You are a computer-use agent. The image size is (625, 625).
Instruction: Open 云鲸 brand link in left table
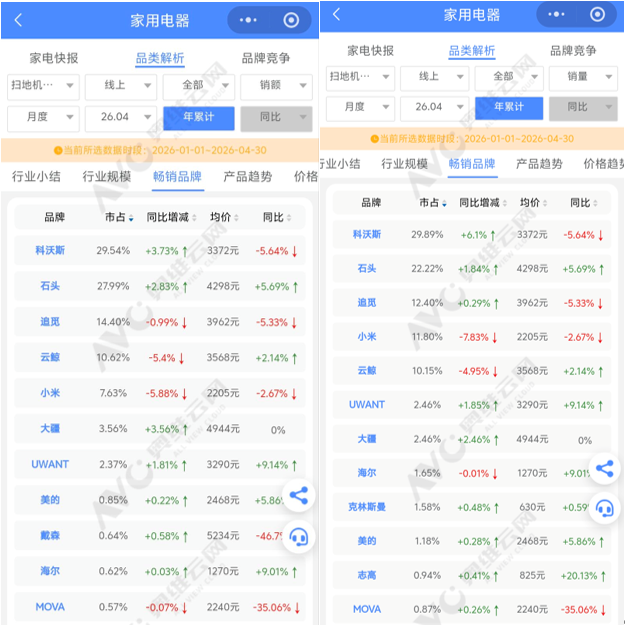pyautogui.click(x=50, y=357)
